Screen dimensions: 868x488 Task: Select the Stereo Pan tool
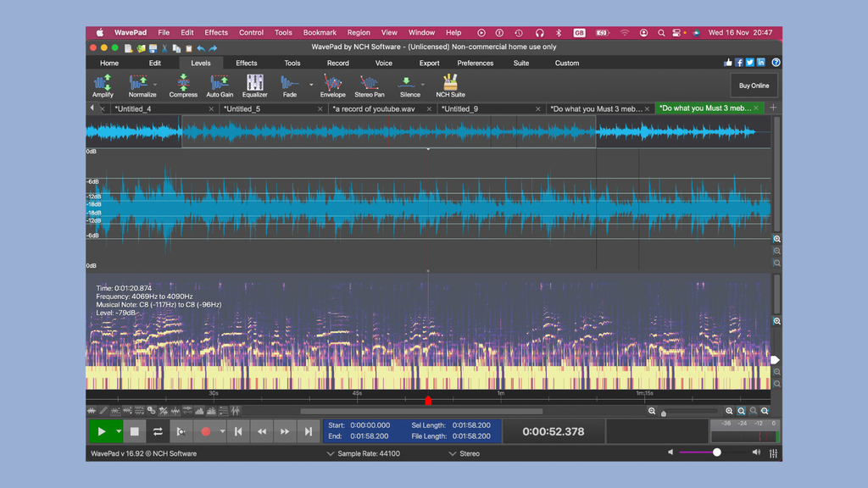tap(370, 84)
